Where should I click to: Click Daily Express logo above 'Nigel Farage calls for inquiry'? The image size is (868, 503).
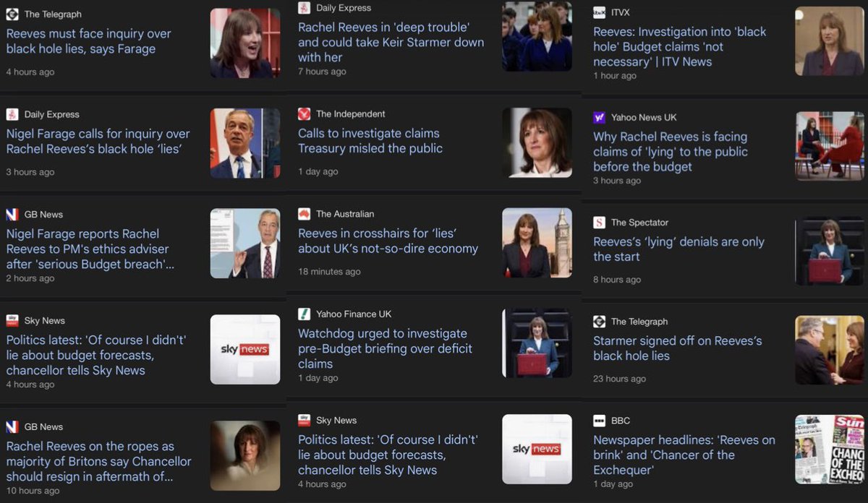[12, 114]
